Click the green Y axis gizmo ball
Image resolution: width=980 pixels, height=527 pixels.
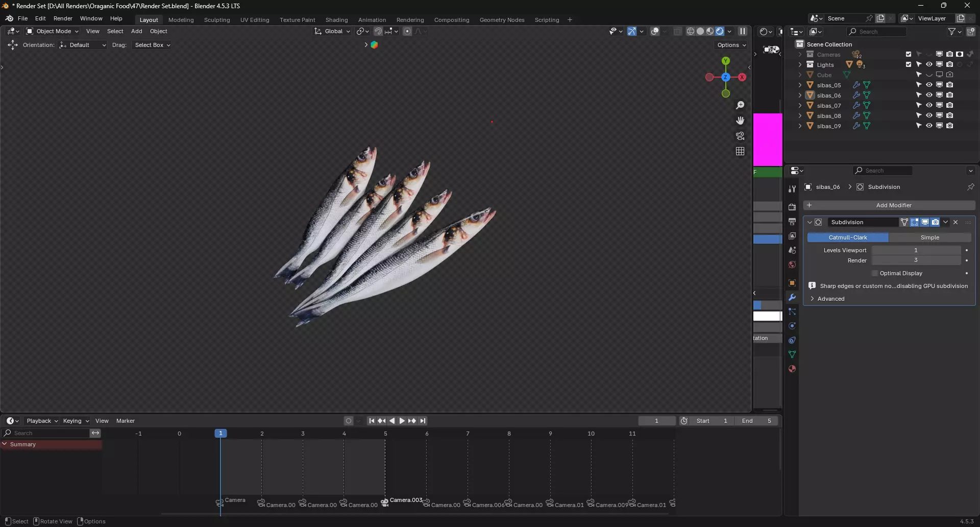726,61
